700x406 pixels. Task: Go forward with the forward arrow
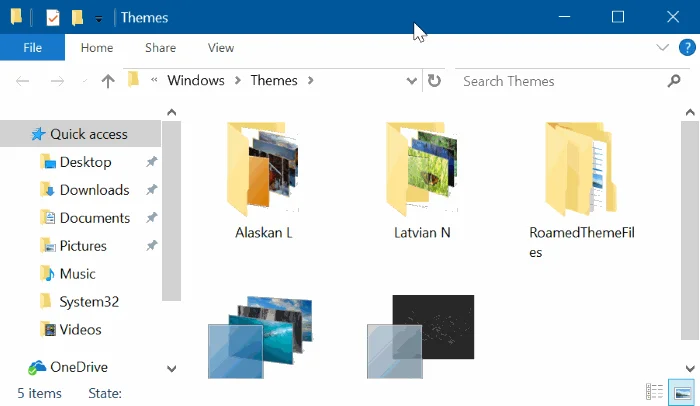[57, 81]
